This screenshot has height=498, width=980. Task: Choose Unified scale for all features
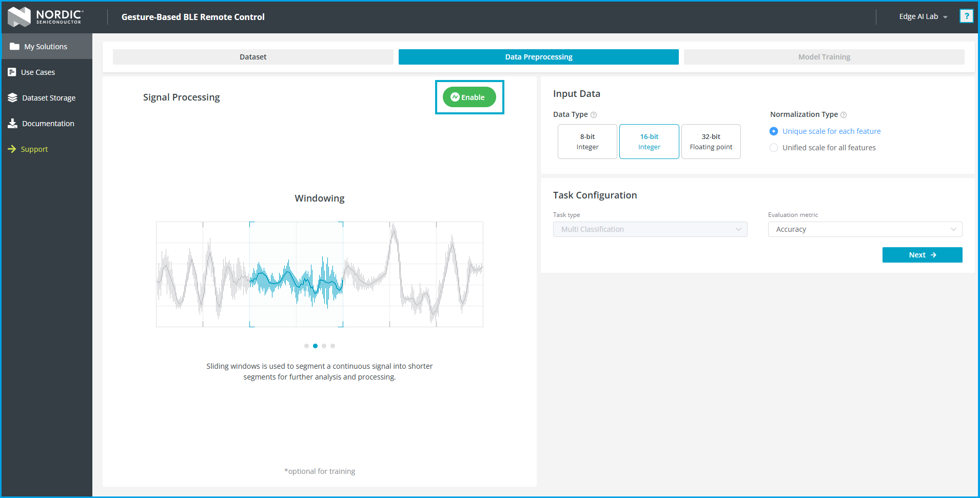coord(823,148)
